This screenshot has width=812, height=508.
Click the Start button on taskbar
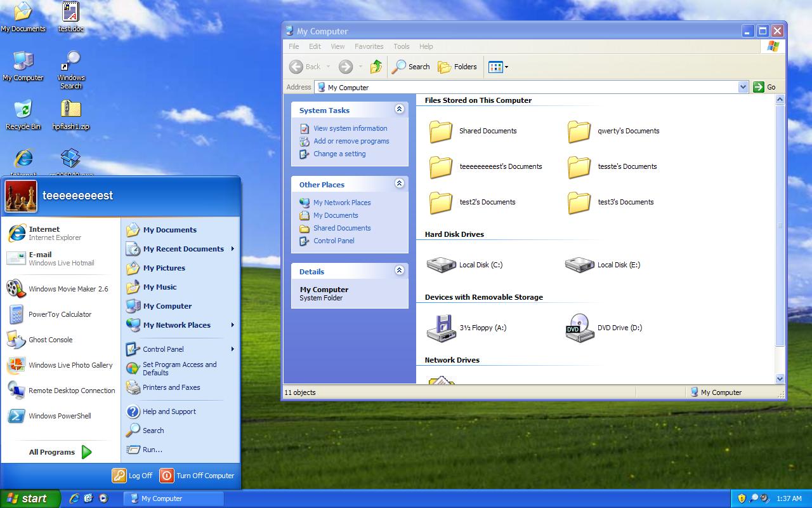(30, 498)
